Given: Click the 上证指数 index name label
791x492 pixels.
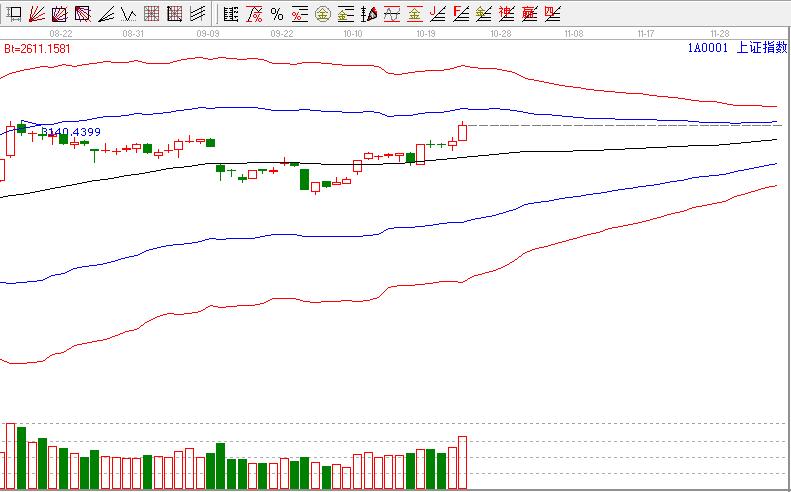Looking at the screenshot, I should (761, 47).
